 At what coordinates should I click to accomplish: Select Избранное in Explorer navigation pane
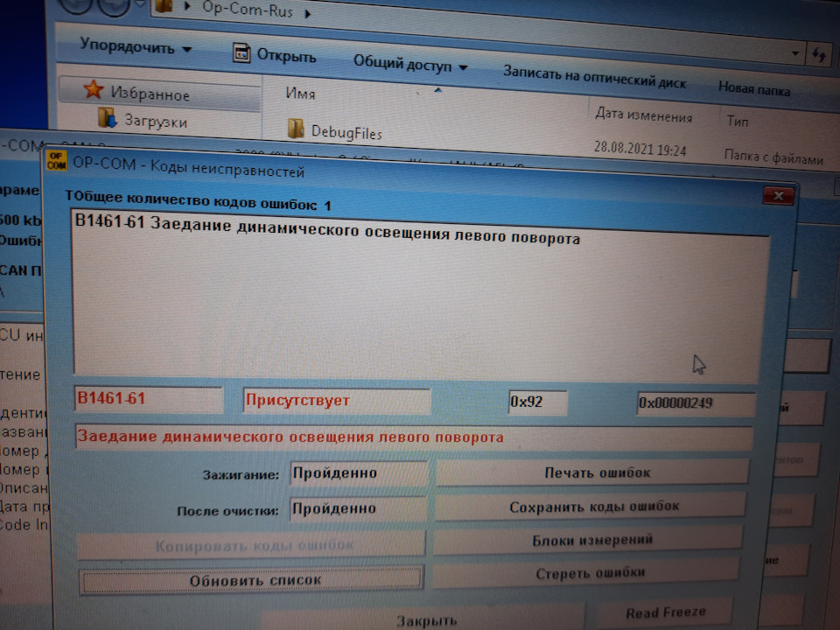(x=150, y=94)
